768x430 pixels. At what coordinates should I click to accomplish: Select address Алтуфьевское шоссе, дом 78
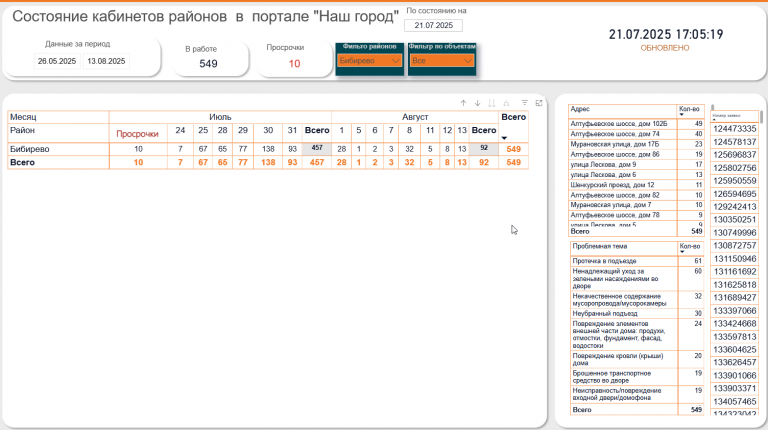[x=615, y=215]
